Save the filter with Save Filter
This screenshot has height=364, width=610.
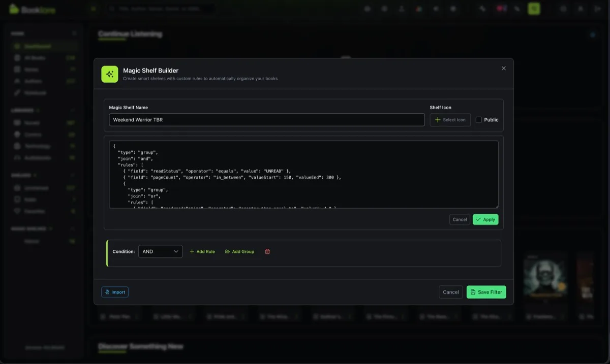(x=486, y=292)
